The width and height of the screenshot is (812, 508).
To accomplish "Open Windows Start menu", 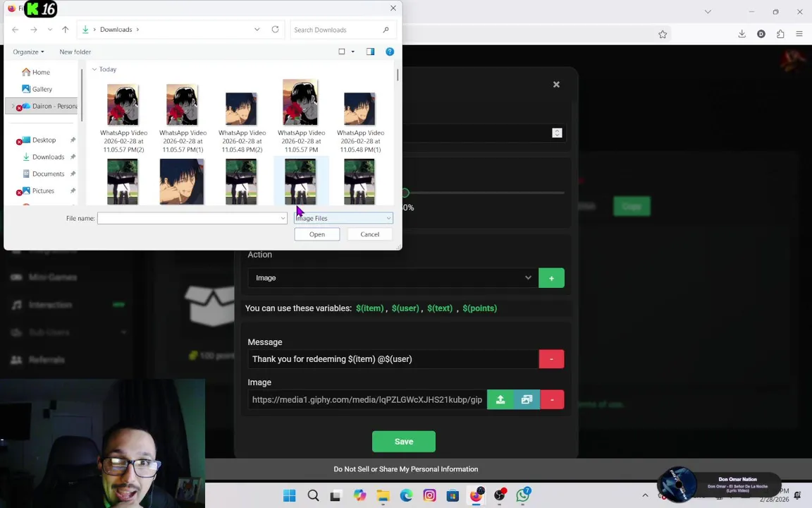I will tap(290, 495).
